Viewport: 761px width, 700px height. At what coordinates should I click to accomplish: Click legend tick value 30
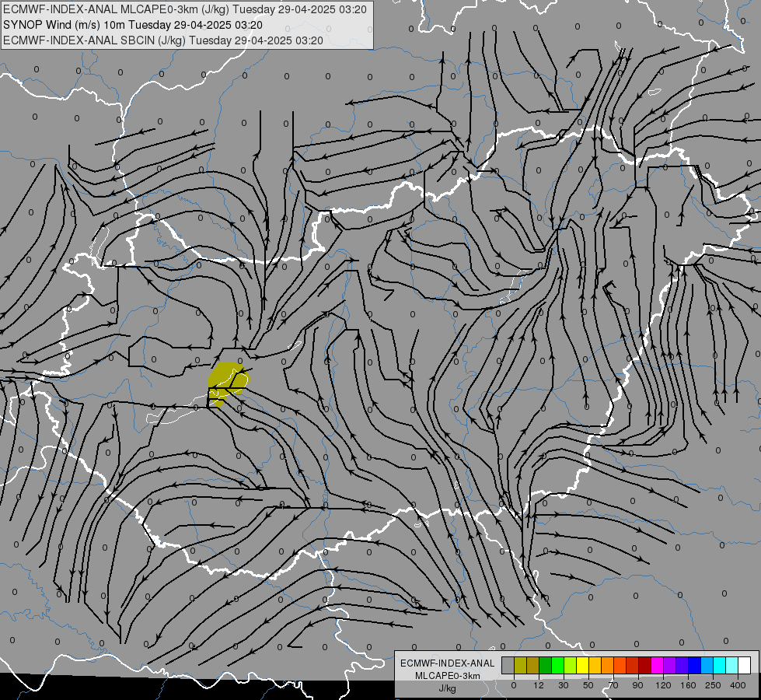pyautogui.click(x=564, y=685)
